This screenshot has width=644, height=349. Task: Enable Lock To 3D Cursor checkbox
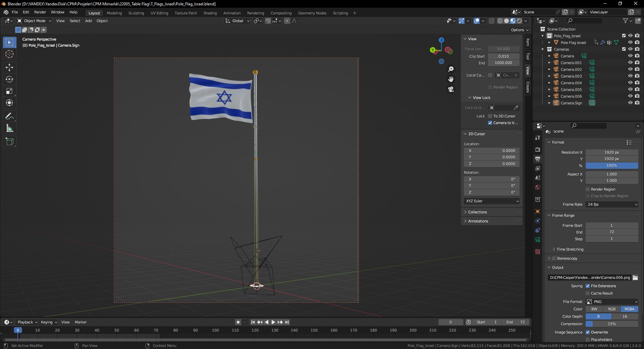(490, 116)
